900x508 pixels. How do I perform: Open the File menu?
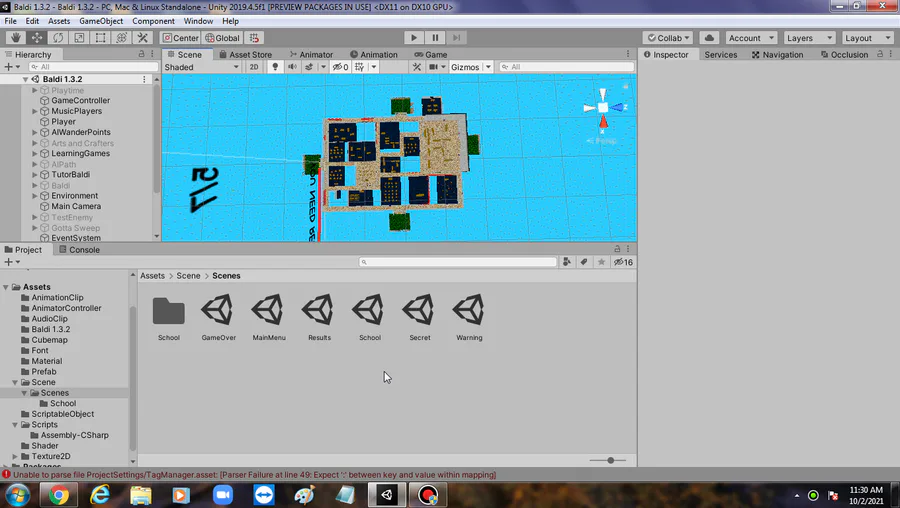click(10, 21)
